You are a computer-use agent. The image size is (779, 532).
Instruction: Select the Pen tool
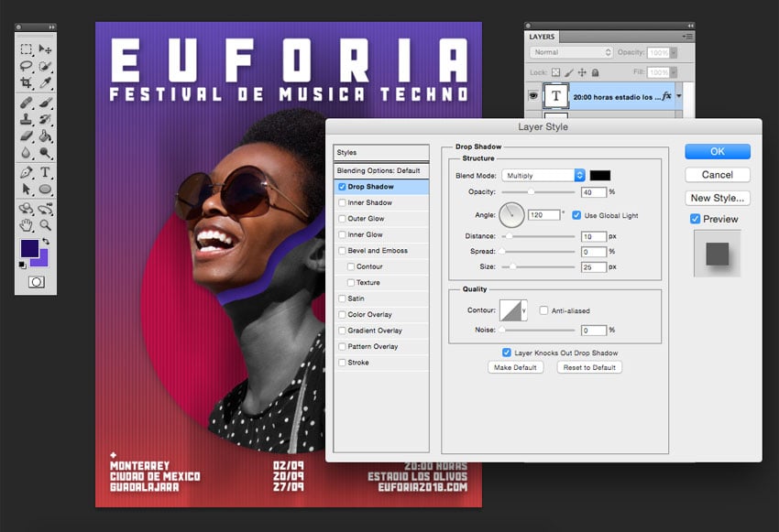click(x=27, y=172)
